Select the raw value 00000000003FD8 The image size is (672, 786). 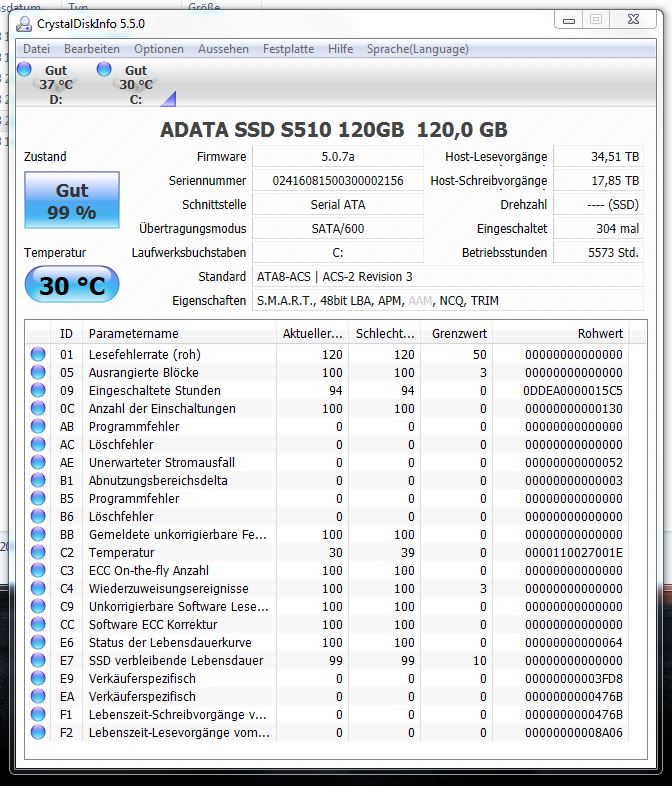pyautogui.click(x=574, y=679)
